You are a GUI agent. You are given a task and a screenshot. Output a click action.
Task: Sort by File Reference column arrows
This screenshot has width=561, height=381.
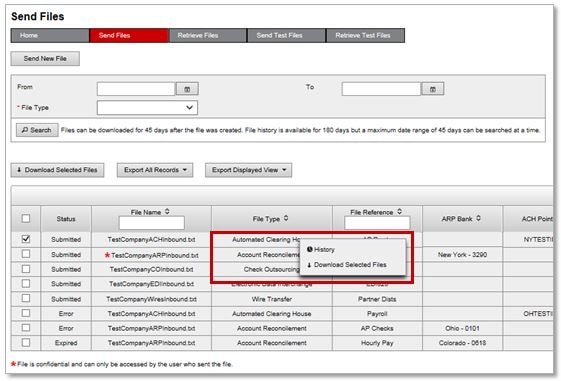pyautogui.click(x=399, y=212)
